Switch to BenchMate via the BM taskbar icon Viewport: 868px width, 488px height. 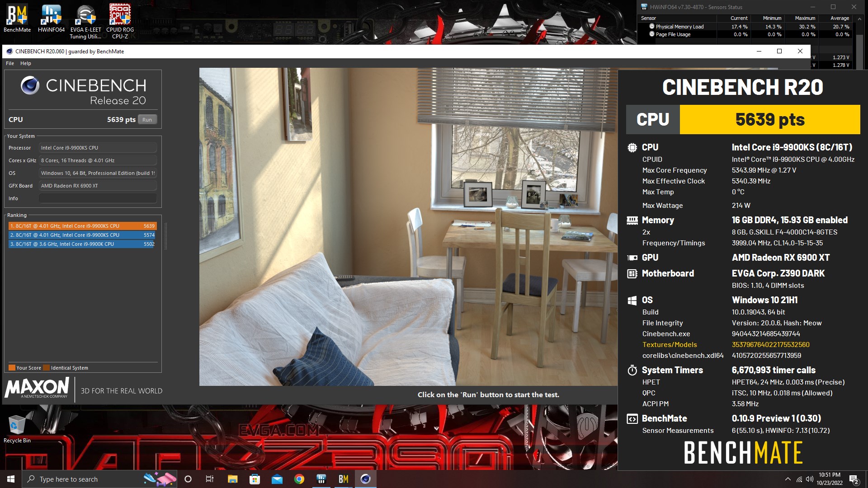coord(343,479)
